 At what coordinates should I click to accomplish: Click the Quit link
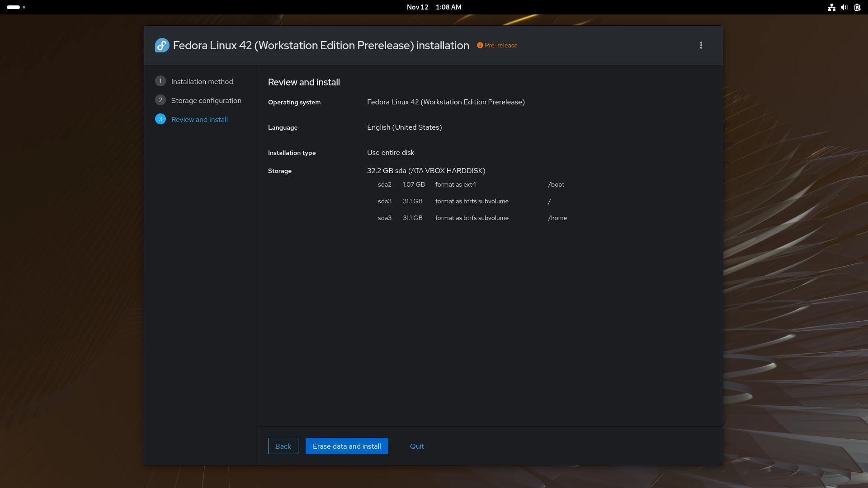click(x=416, y=446)
